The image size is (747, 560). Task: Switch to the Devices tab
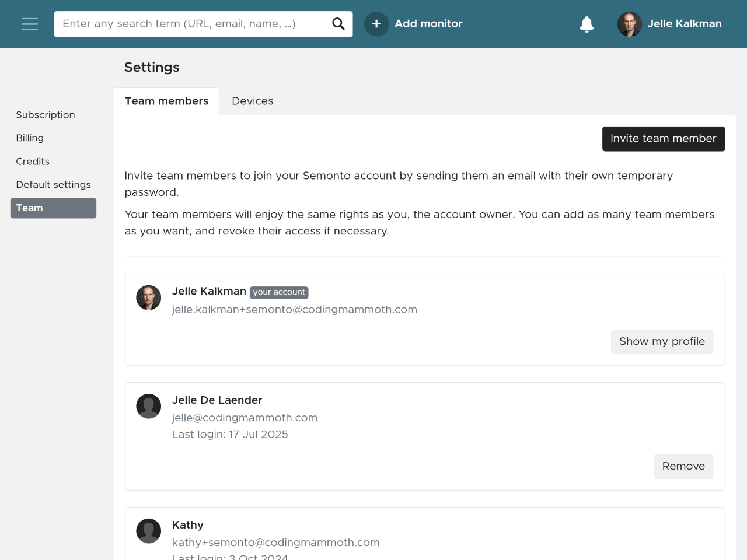coord(253,101)
